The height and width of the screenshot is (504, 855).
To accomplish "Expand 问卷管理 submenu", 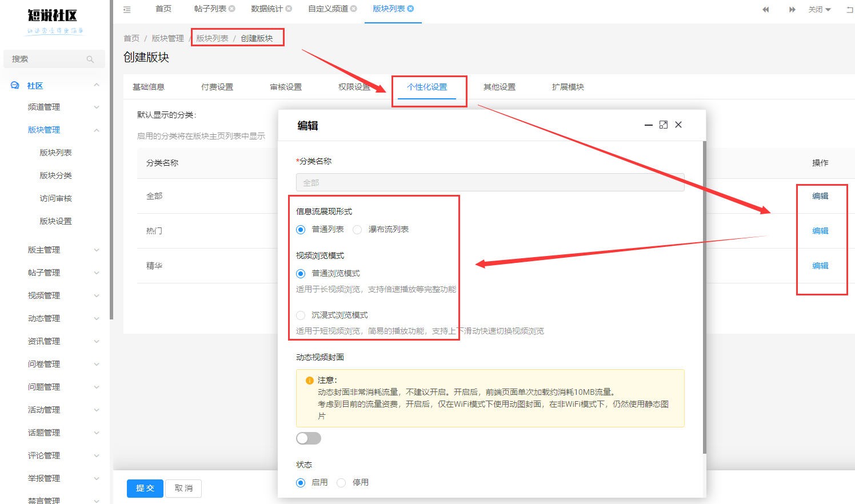I will [x=97, y=364].
